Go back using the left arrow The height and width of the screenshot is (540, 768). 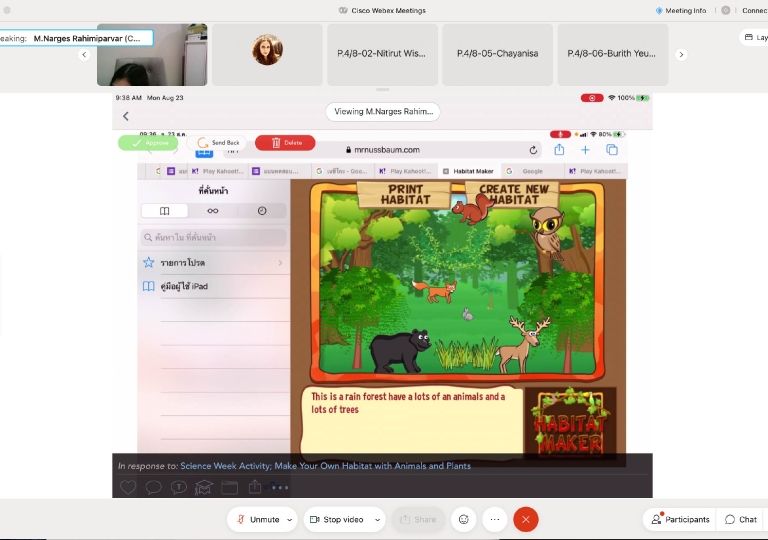126,116
